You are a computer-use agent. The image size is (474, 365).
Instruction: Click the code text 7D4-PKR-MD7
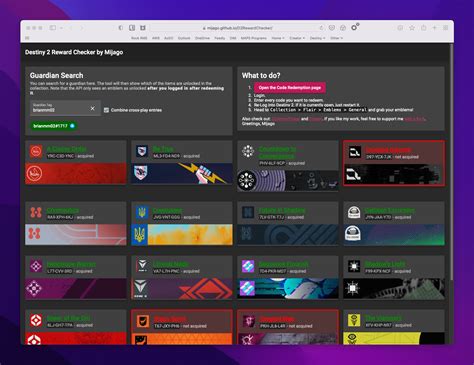pos(273,271)
